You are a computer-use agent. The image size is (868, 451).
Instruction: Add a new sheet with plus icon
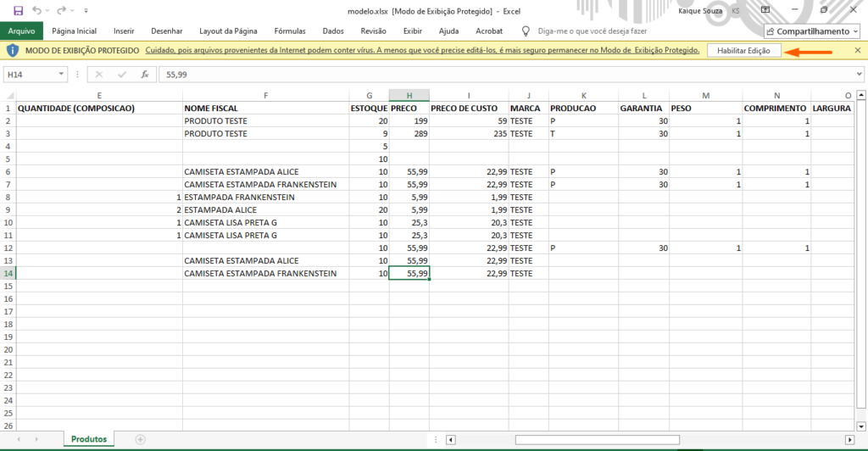[140, 439]
